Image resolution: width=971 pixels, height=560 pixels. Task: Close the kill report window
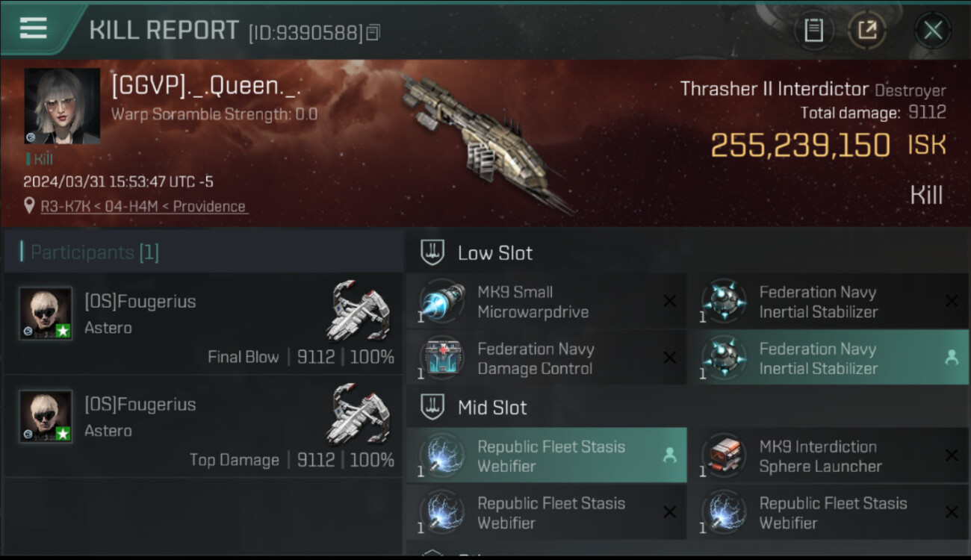933,30
